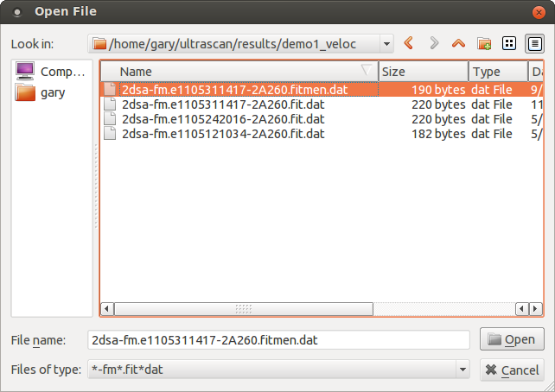555x392 pixels.
Task: Create a new folder icon
Action: coord(484,43)
